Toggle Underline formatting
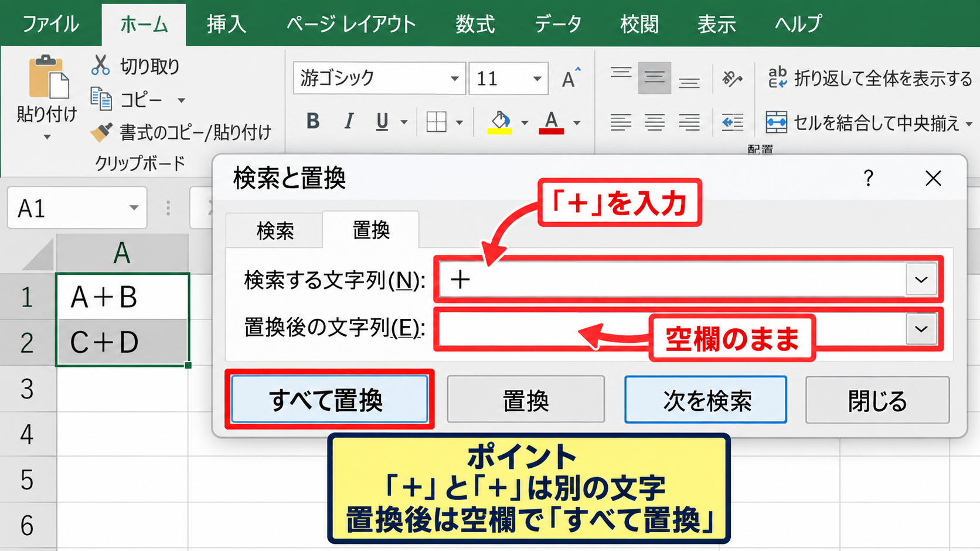980x551 pixels. pos(382,121)
